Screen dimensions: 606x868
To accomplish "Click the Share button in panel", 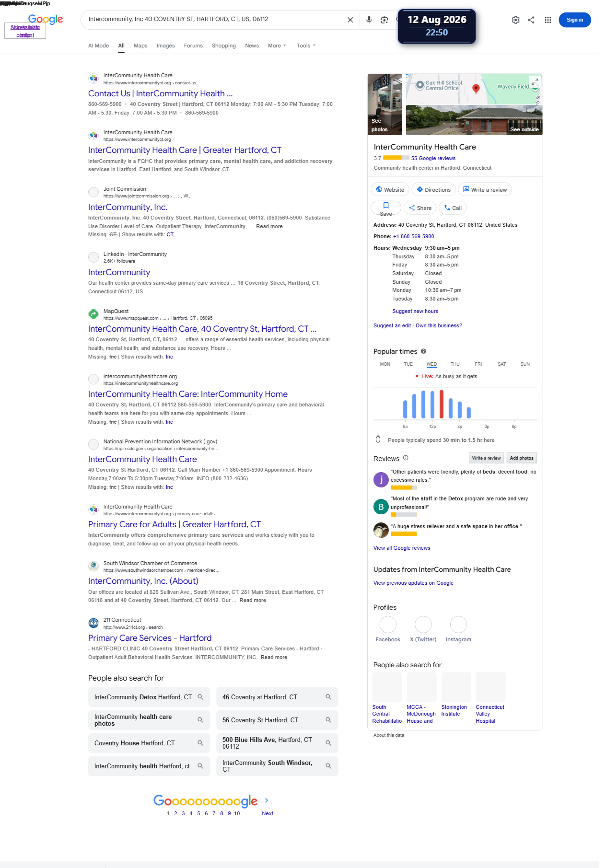I will point(420,208).
